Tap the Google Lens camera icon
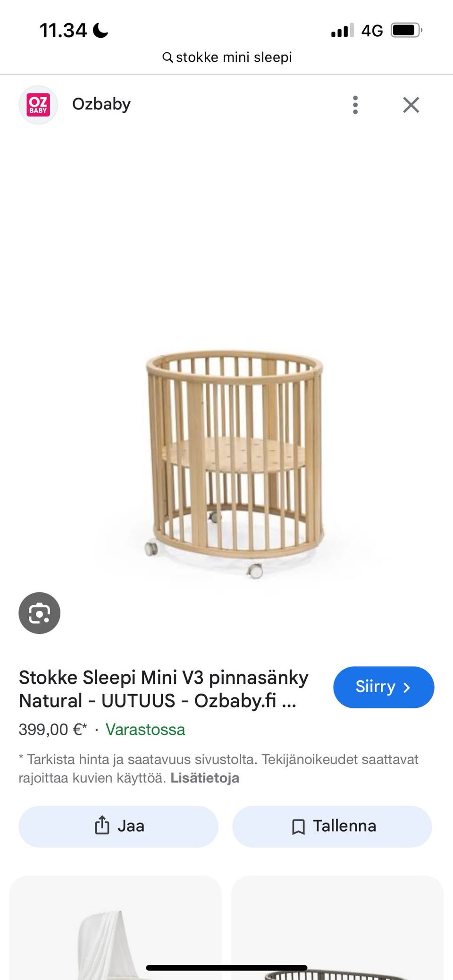 (39, 613)
